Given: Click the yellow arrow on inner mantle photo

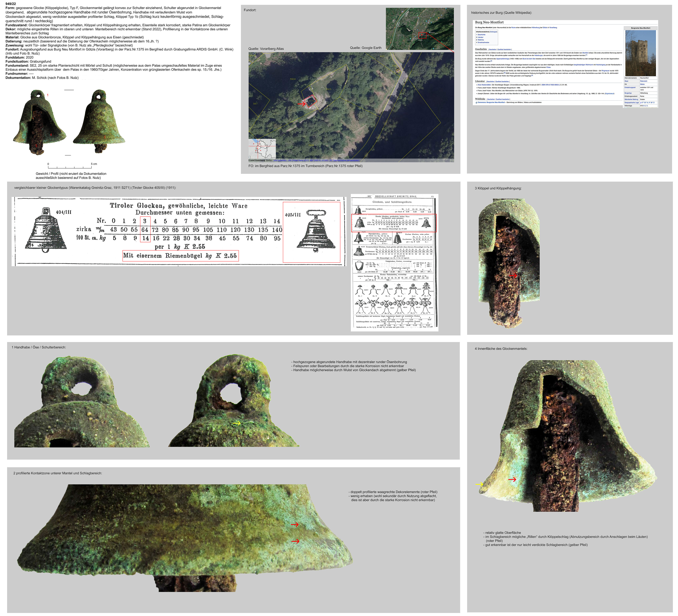Looking at the screenshot, I should (479, 484).
